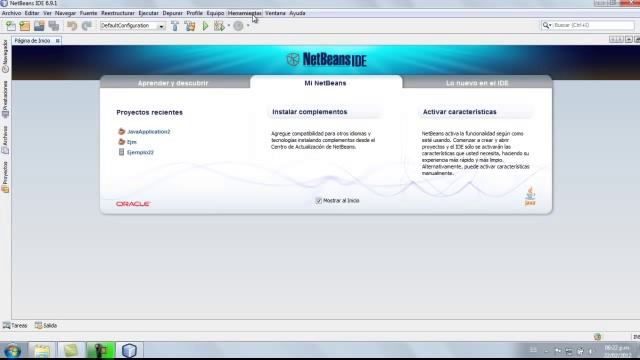Click the system tray clock
This screenshot has height=360, width=640.
[x=617, y=351]
